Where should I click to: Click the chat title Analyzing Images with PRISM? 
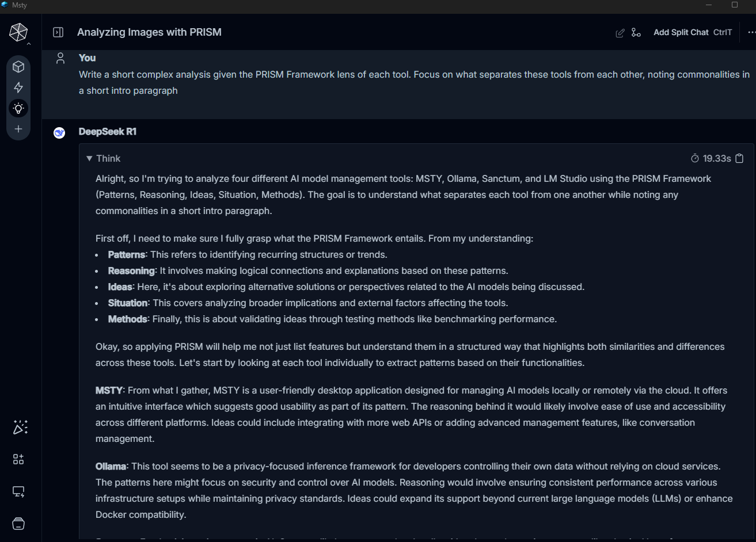(x=149, y=32)
